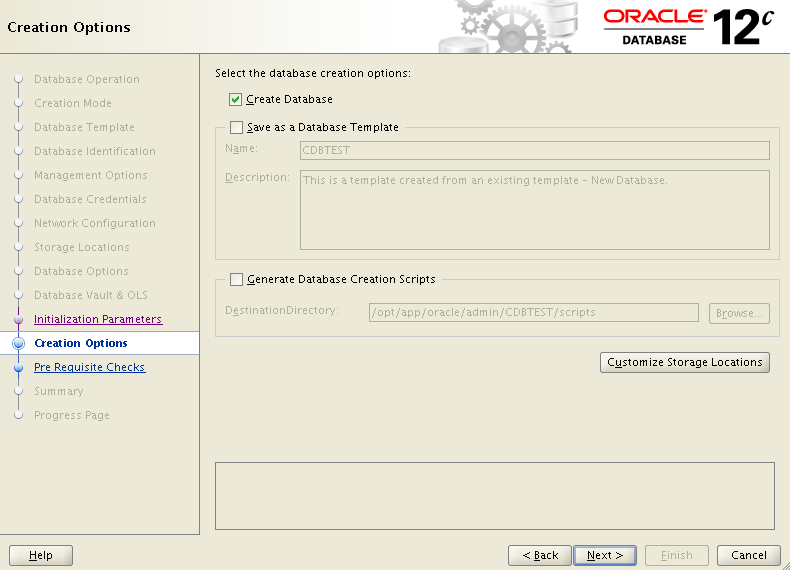Click Storage Locations step label
This screenshot has height=570, width=790.
tap(82, 247)
